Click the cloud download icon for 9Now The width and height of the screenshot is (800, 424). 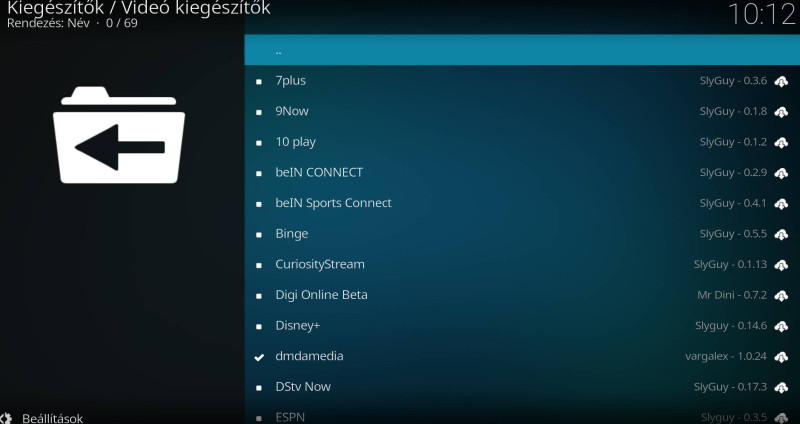click(x=781, y=112)
